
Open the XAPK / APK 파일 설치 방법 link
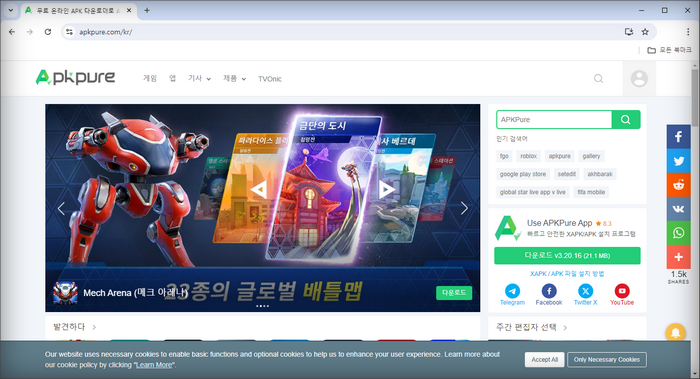pos(567,274)
